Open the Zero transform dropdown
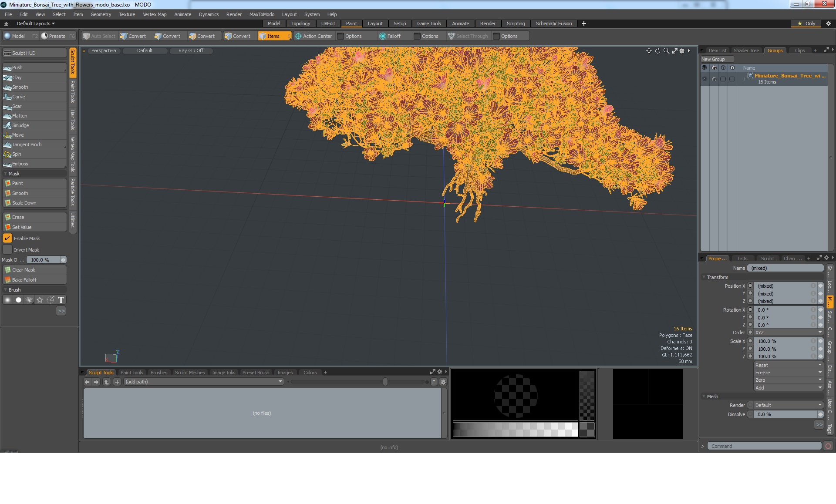Viewport: 836px width, 504px height. (788, 380)
